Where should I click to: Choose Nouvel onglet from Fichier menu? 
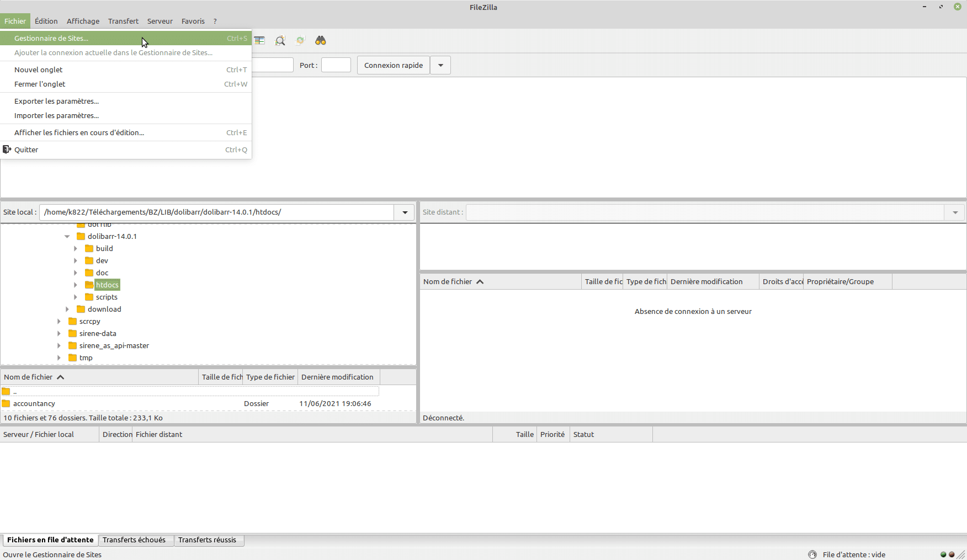pyautogui.click(x=126, y=70)
